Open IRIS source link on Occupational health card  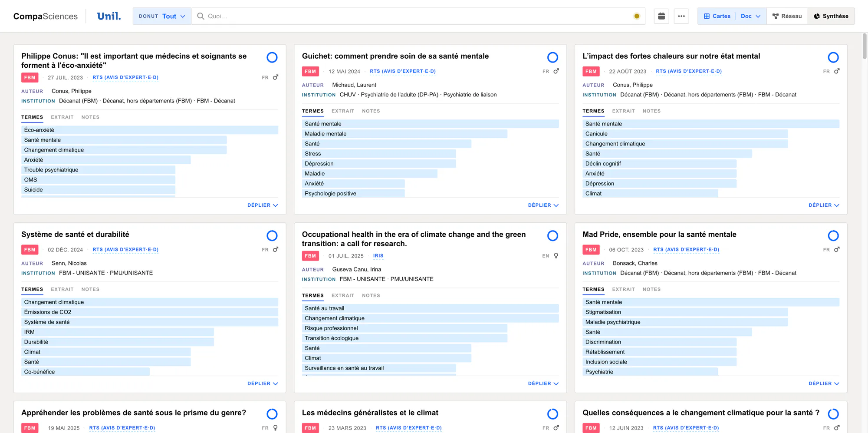[x=378, y=256]
